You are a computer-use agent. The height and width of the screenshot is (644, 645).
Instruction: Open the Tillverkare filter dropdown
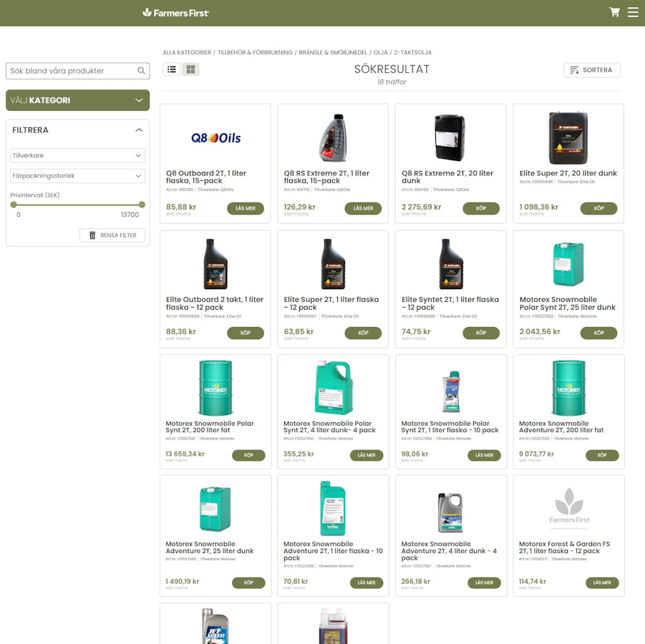click(78, 155)
